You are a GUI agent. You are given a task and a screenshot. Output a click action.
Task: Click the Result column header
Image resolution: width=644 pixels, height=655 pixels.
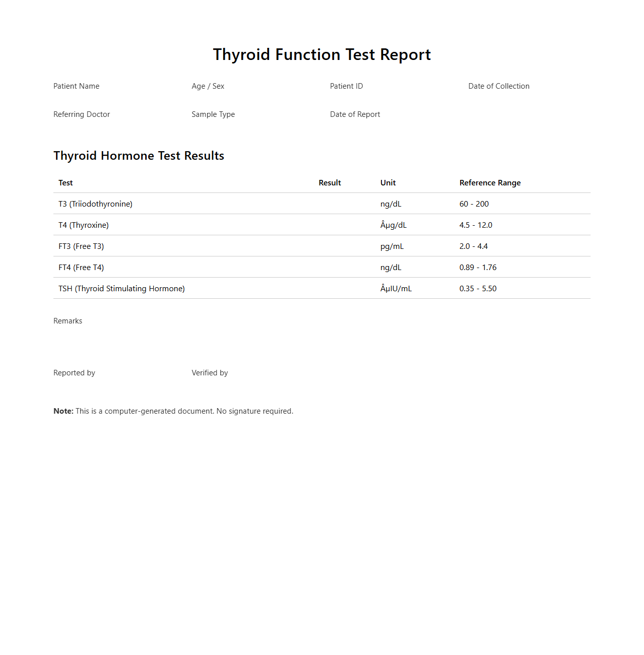pyautogui.click(x=330, y=182)
